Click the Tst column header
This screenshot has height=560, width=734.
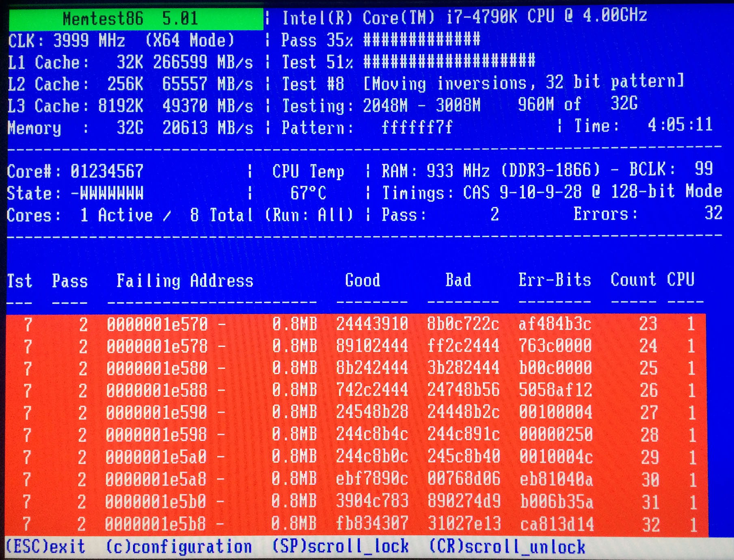pyautogui.click(x=19, y=281)
